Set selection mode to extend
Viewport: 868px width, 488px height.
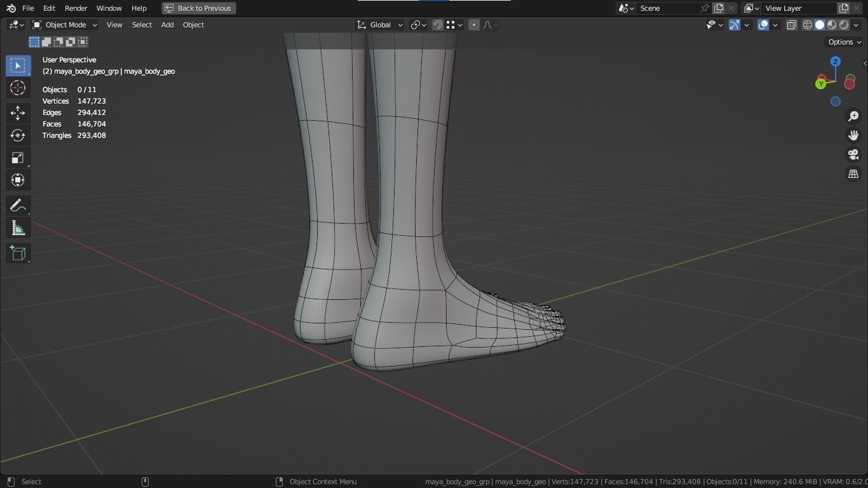[x=46, y=42]
